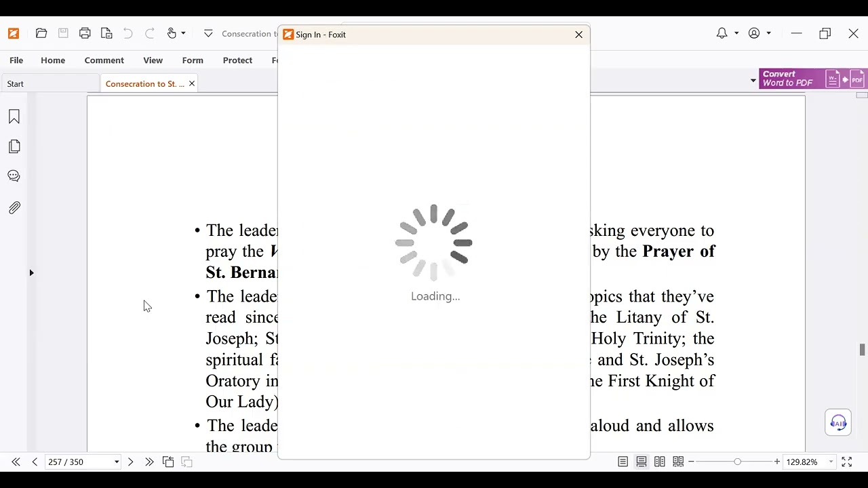Zoom in with the plus button
Viewport: 868px width, 488px height.
pyautogui.click(x=777, y=462)
